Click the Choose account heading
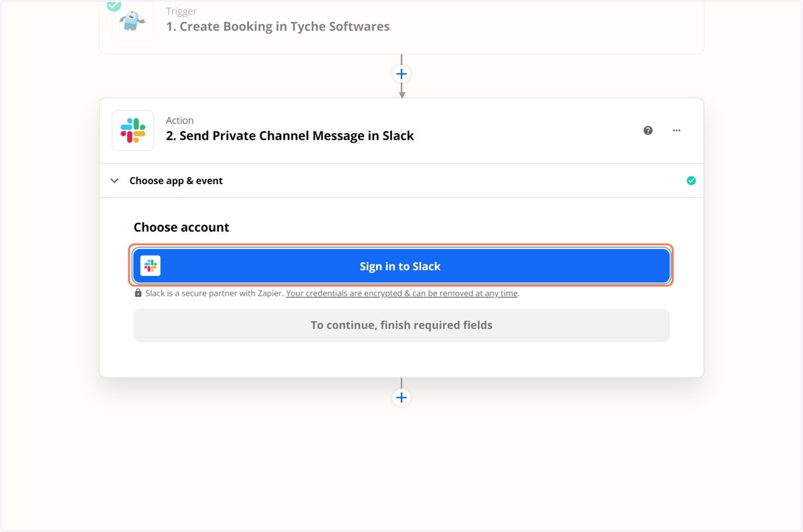 181,228
